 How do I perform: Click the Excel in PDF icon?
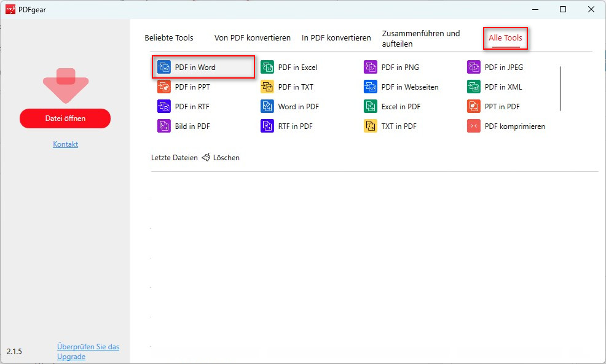click(370, 107)
